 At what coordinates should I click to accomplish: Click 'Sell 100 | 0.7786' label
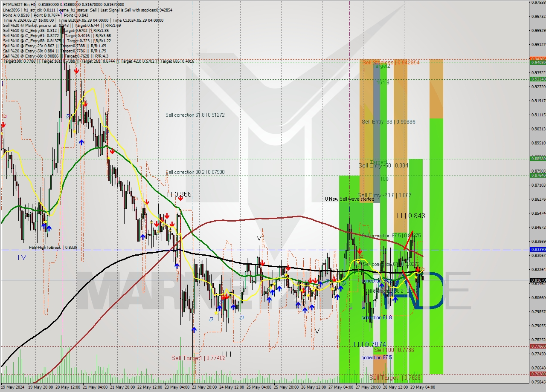point(394,350)
